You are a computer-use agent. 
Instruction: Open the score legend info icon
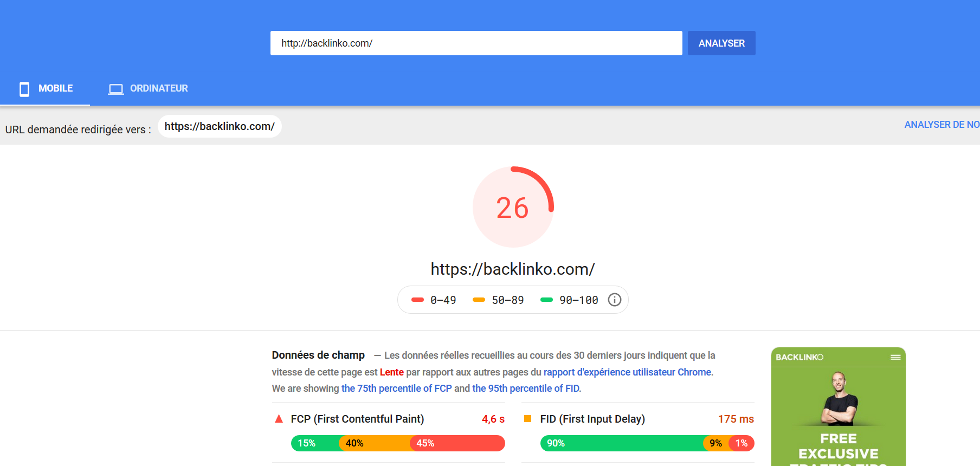(614, 300)
